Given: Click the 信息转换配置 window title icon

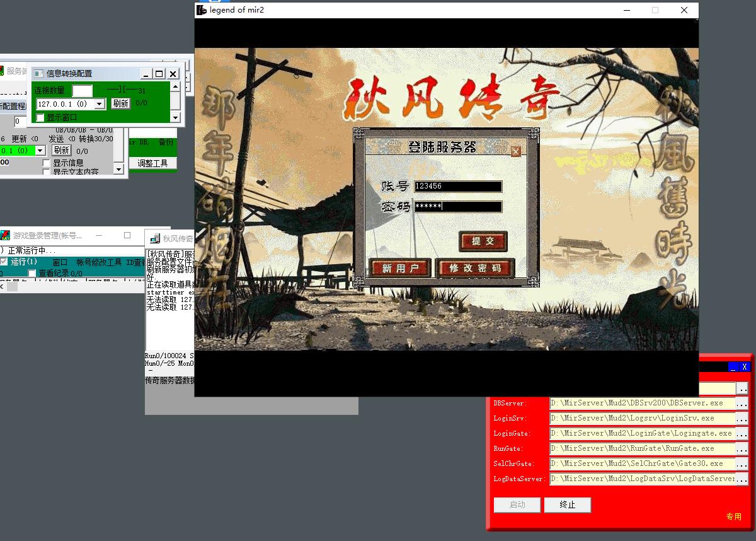Looking at the screenshot, I should pos(38,74).
